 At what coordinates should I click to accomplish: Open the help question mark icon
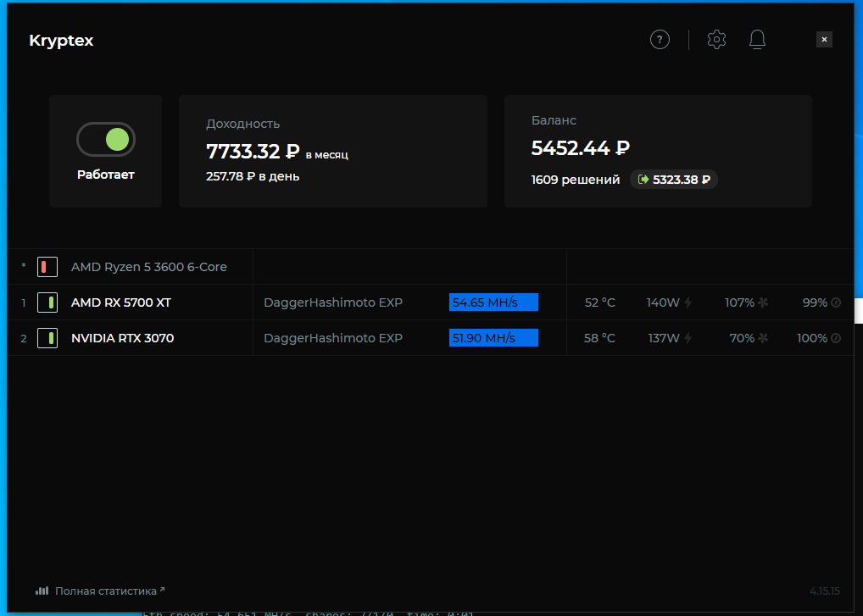[660, 40]
